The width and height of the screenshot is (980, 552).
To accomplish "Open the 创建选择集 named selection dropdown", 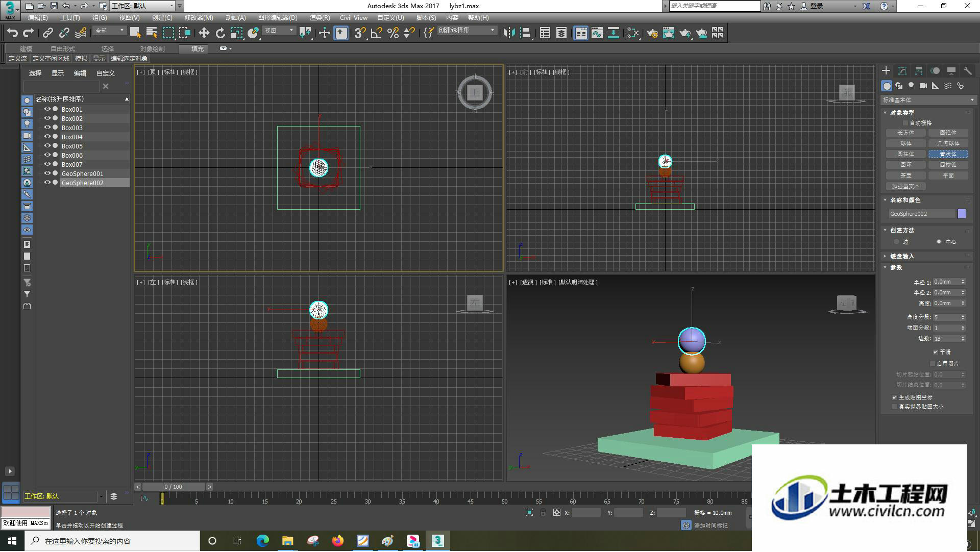I will [x=467, y=31].
